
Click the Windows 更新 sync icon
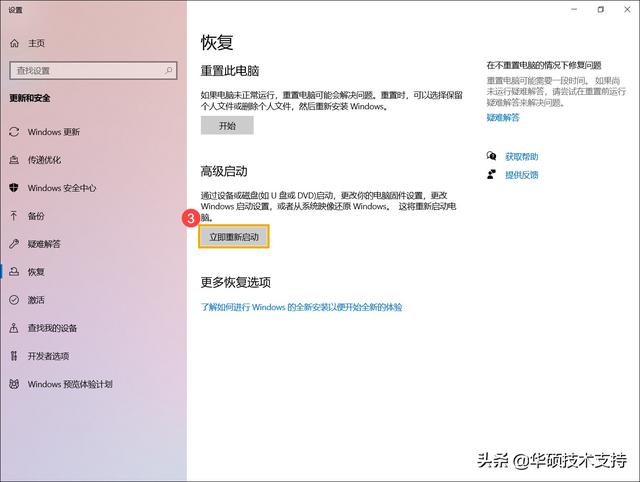point(14,132)
